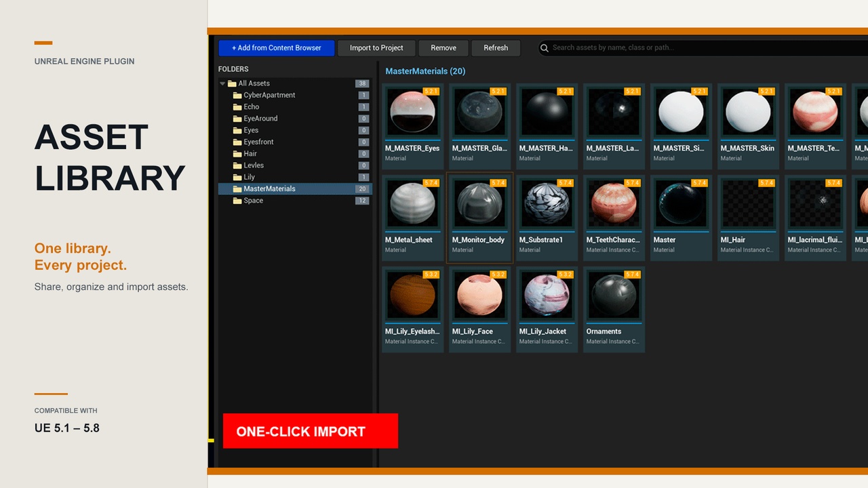
Task: Select MI_Lily_Face material instance thumbnail
Action: (479, 295)
